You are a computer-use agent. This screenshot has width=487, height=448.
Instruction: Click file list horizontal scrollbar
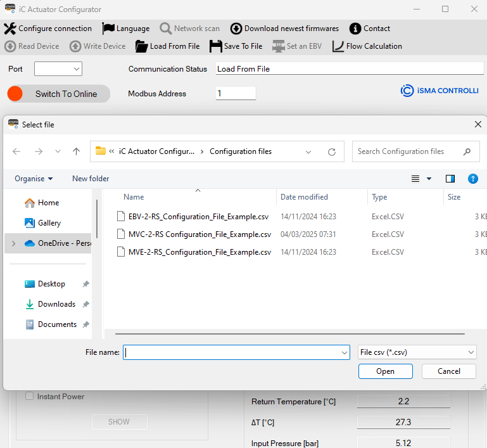click(x=290, y=334)
